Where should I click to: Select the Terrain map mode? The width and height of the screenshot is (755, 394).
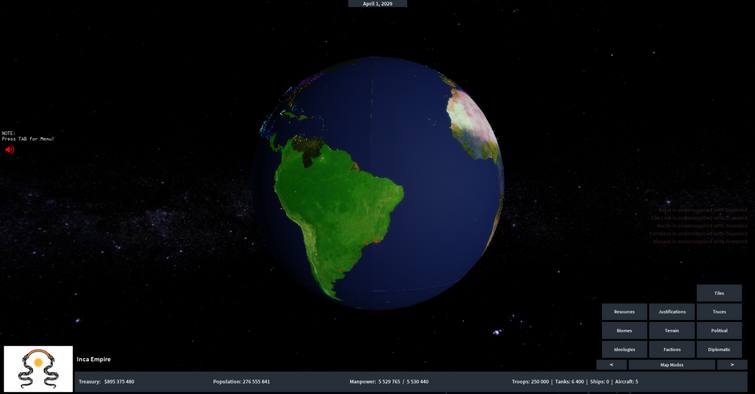coord(672,330)
